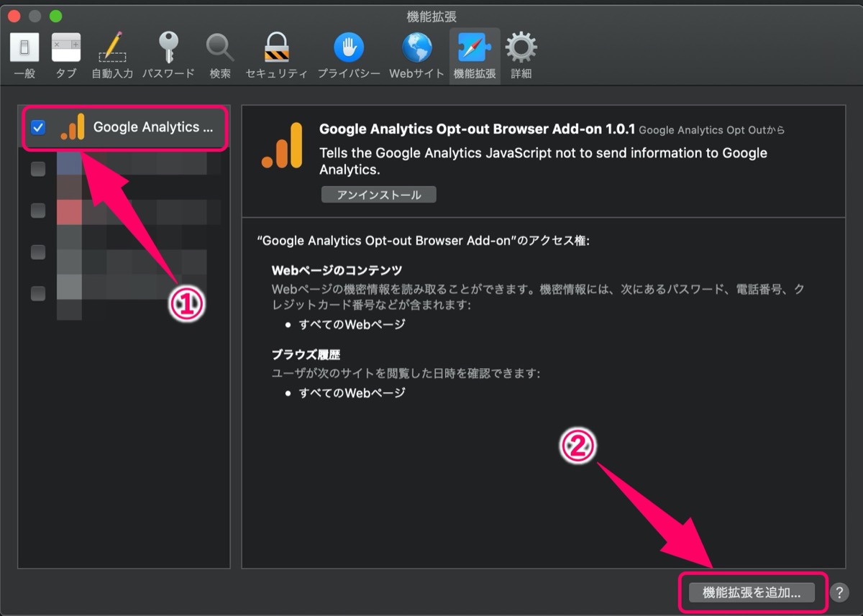Viewport: 863px width, 616px height.
Task: Open the 検索 magnifying glass pane
Action: 220,55
